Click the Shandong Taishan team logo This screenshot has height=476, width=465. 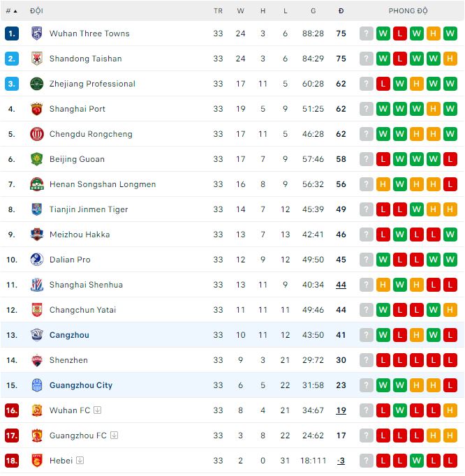click(37, 59)
